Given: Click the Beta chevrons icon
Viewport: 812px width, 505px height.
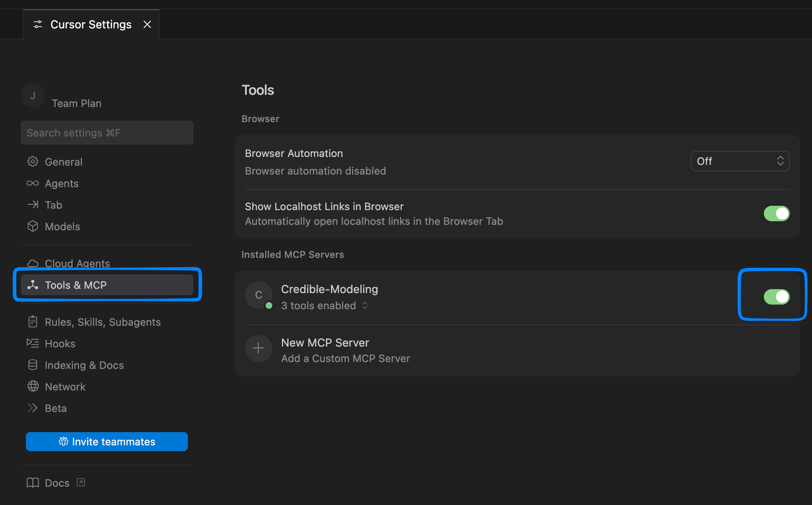Looking at the screenshot, I should point(33,408).
